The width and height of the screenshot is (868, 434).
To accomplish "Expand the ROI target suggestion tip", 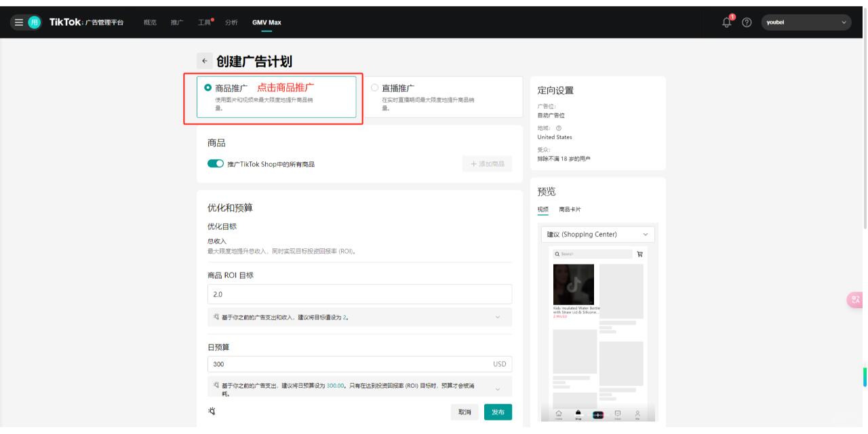I will point(498,317).
